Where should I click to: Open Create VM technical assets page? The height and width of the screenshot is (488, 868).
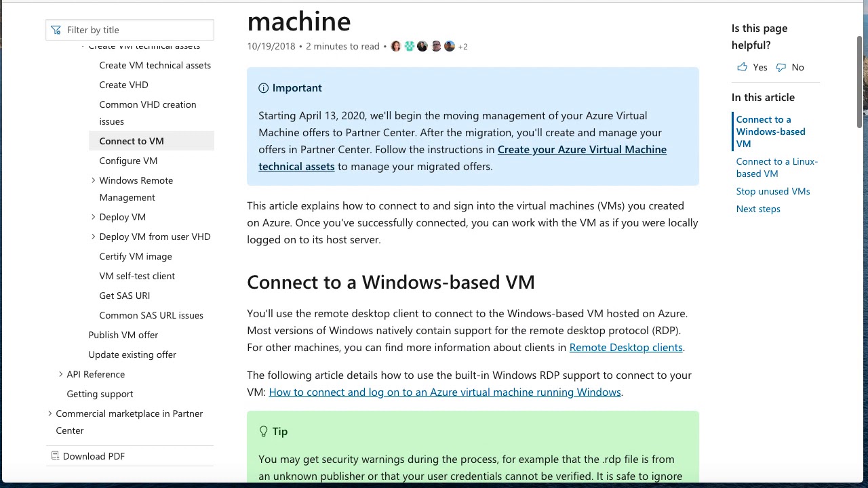(x=155, y=65)
